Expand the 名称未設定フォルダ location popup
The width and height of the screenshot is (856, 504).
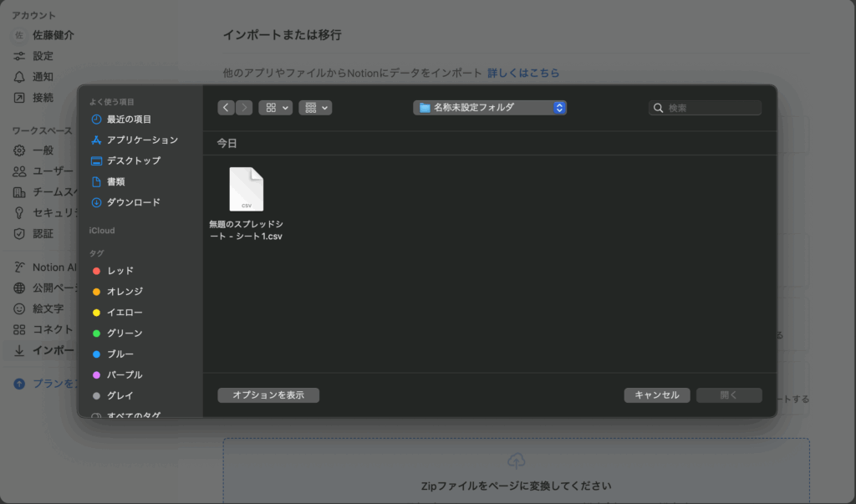coord(490,108)
